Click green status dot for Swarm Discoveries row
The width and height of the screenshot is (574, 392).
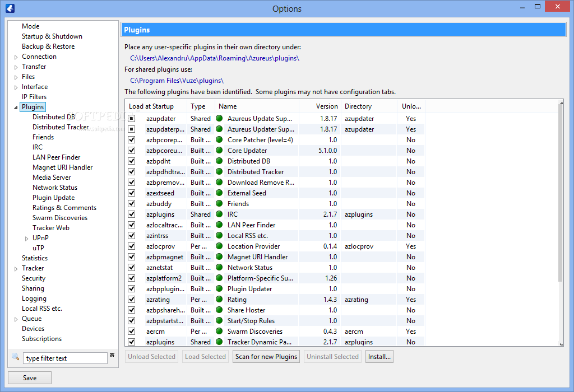219,331
